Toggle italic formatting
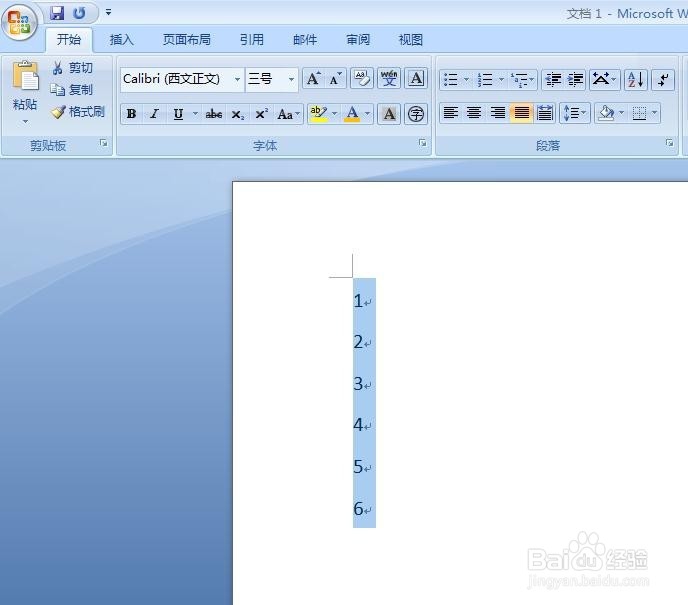The width and height of the screenshot is (688, 605). [x=154, y=114]
